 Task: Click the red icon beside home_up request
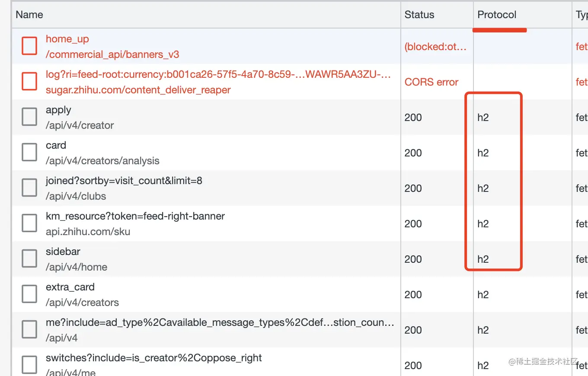[x=29, y=46]
